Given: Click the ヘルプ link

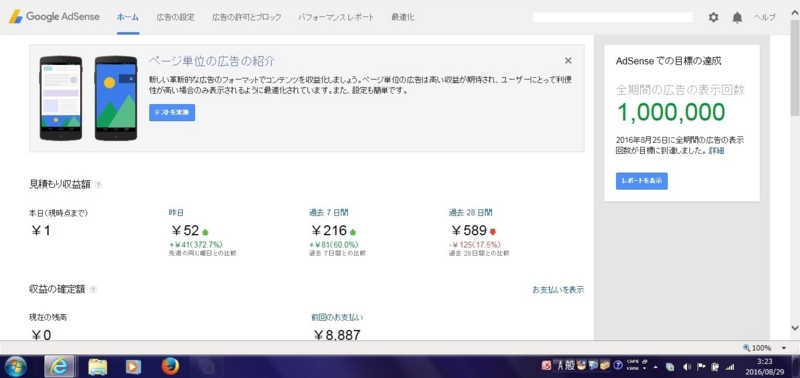Looking at the screenshot, I should click(765, 17).
